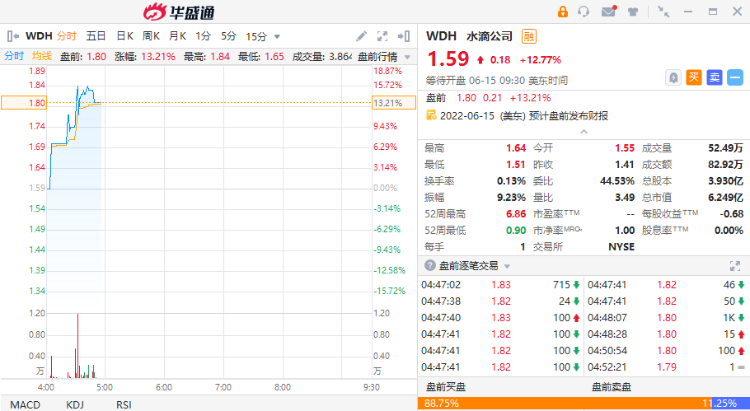Click the 11.25% ask ratio bar
Image resolution: width=750 pixels, height=411 pixels.
730,403
